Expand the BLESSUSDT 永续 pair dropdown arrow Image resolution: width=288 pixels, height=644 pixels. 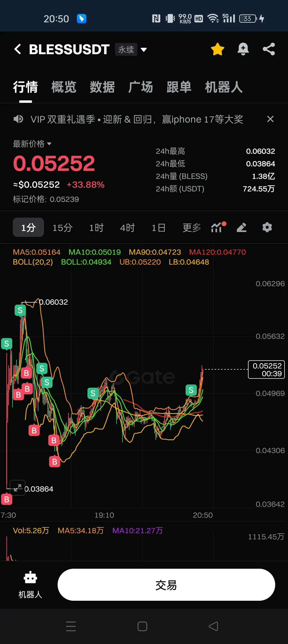tap(144, 50)
